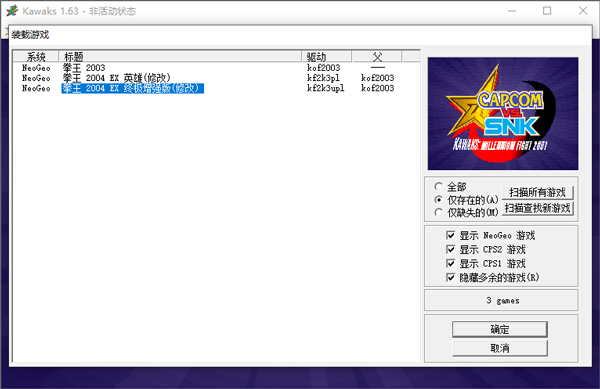Click the 3 games count label
This screenshot has height=389, width=600.
[x=502, y=301]
